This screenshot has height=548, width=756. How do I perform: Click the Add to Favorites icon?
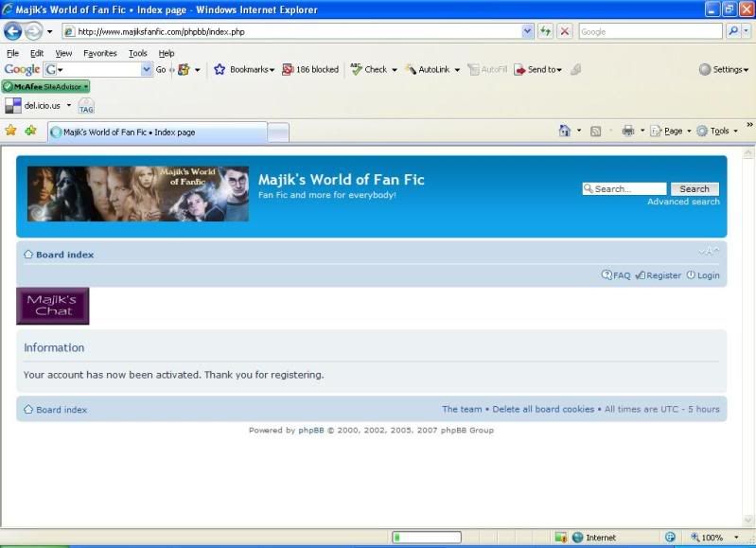click(31, 131)
